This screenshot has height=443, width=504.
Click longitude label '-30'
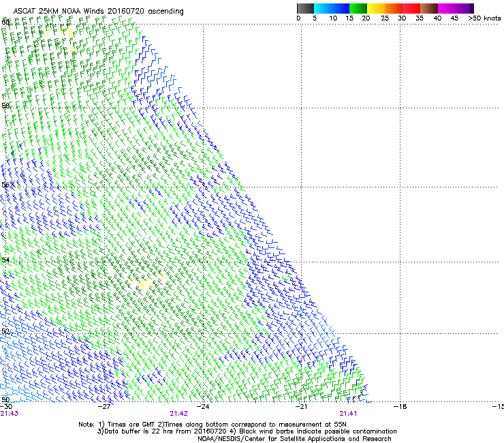(x=5, y=407)
